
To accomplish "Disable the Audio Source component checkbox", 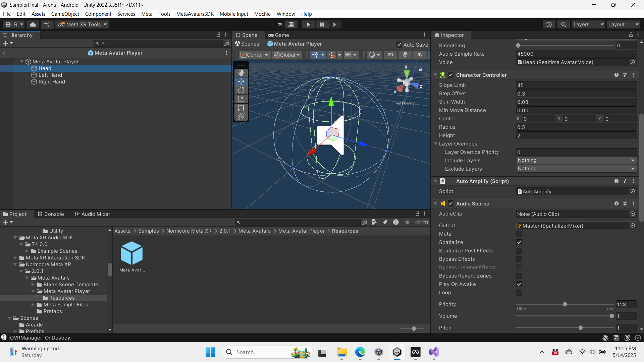I will 450,204.
